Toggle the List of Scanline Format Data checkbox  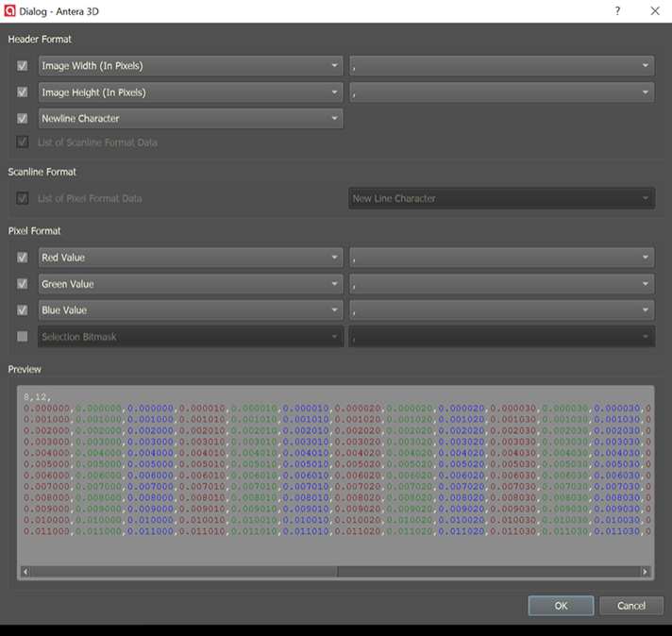[x=23, y=142]
